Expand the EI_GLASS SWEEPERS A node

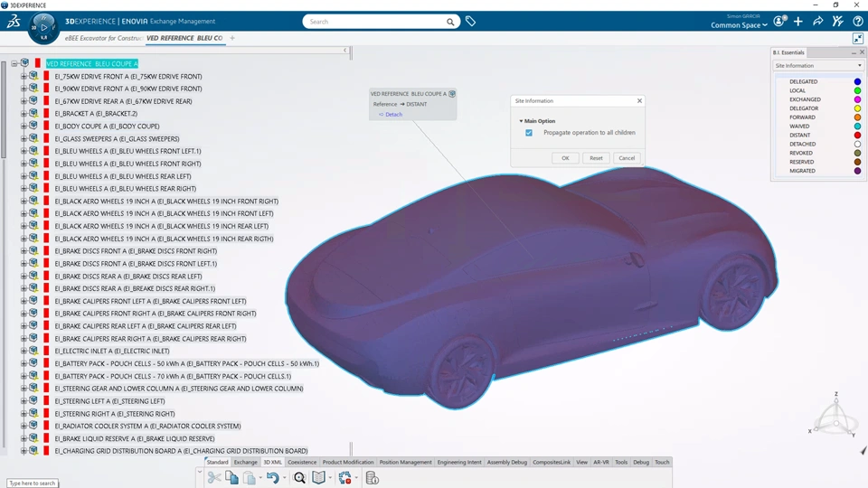[x=24, y=139]
